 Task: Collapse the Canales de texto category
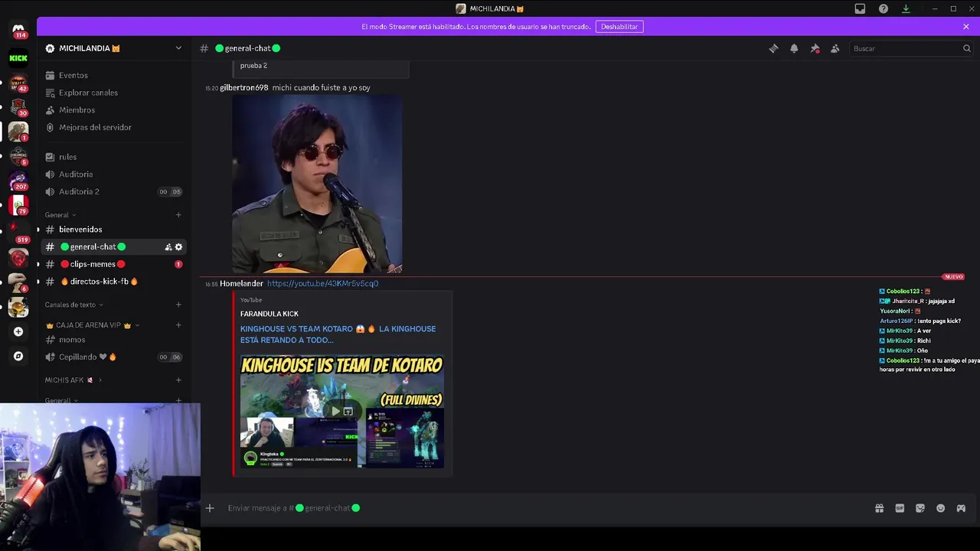(x=74, y=305)
